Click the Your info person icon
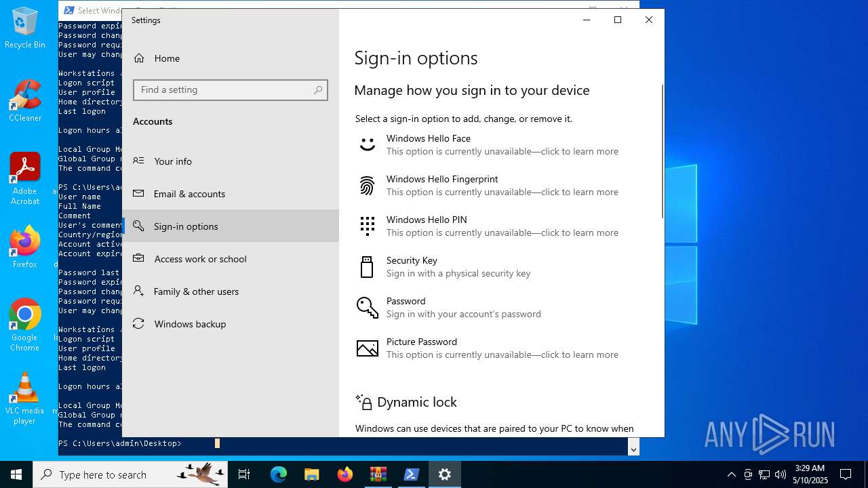 coord(138,161)
